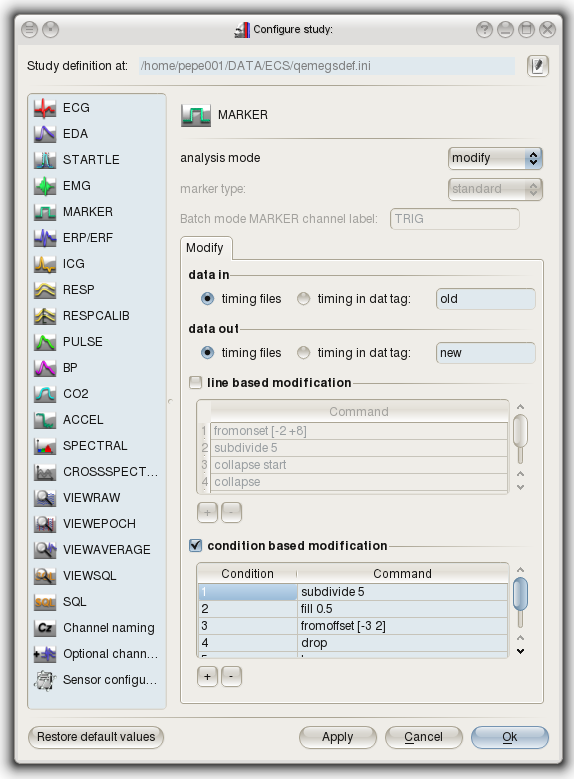Open the SPECTRAL analysis icon
The height and width of the screenshot is (779, 574).
coord(45,446)
